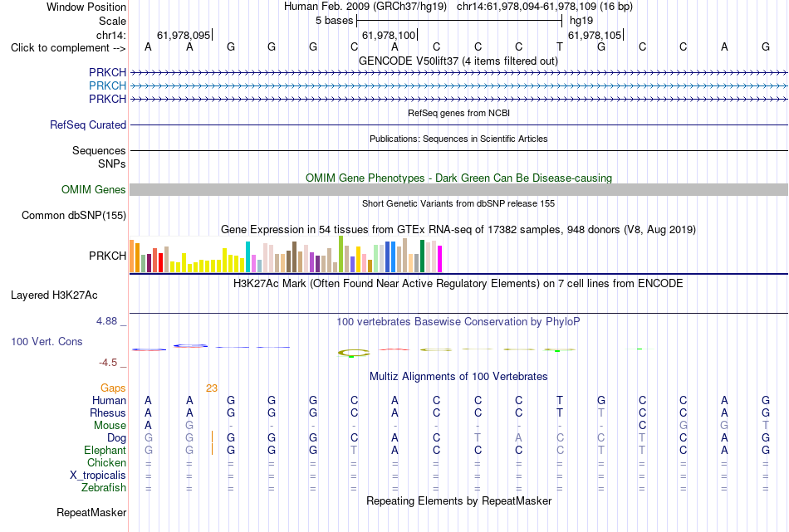Open Publications: Sequences in Scientific Articles title
The image size is (789, 532).
(458, 139)
